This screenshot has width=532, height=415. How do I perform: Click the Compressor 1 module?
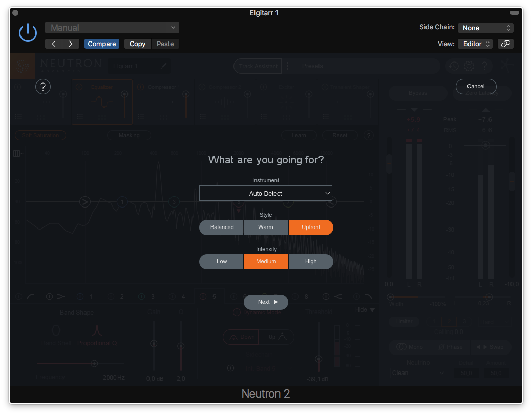point(163,102)
